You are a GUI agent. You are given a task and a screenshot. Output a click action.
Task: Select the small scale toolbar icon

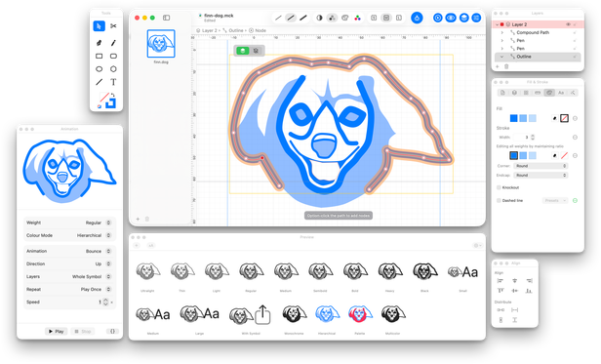pyautogui.click(x=374, y=18)
